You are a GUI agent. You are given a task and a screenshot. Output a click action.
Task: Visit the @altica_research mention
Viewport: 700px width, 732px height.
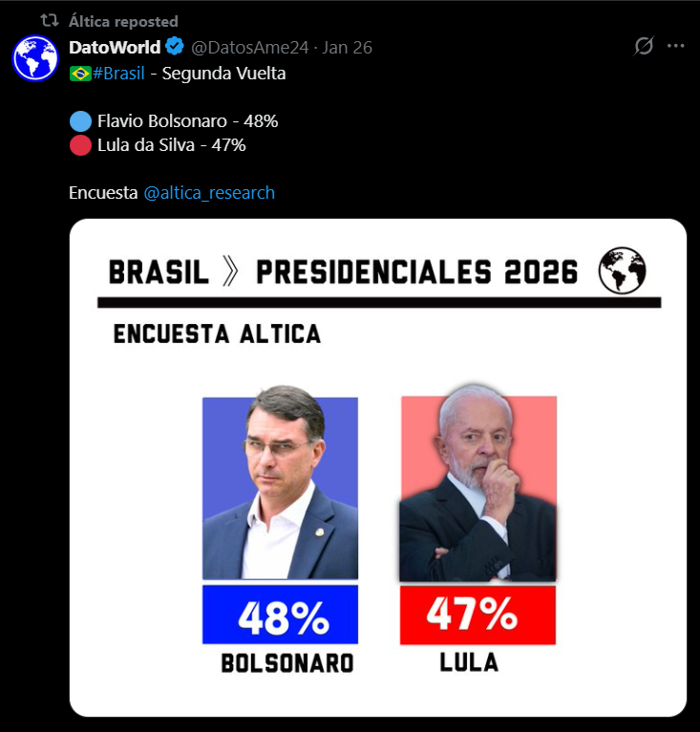coord(209,193)
